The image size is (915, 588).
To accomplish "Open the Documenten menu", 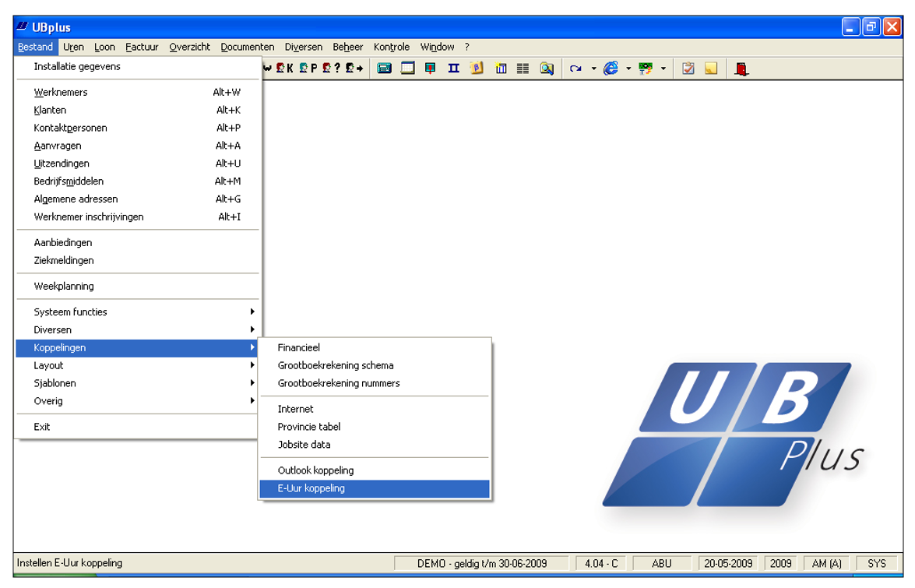I will pyautogui.click(x=248, y=47).
